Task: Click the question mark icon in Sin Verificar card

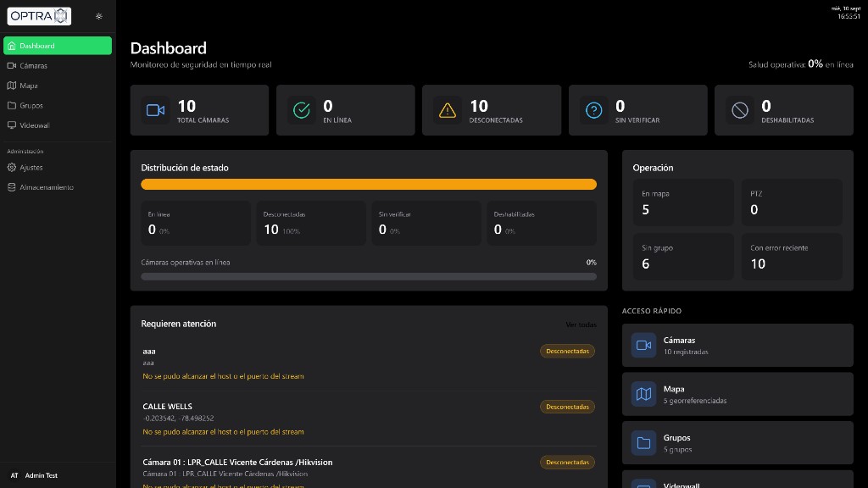Action: tap(594, 110)
